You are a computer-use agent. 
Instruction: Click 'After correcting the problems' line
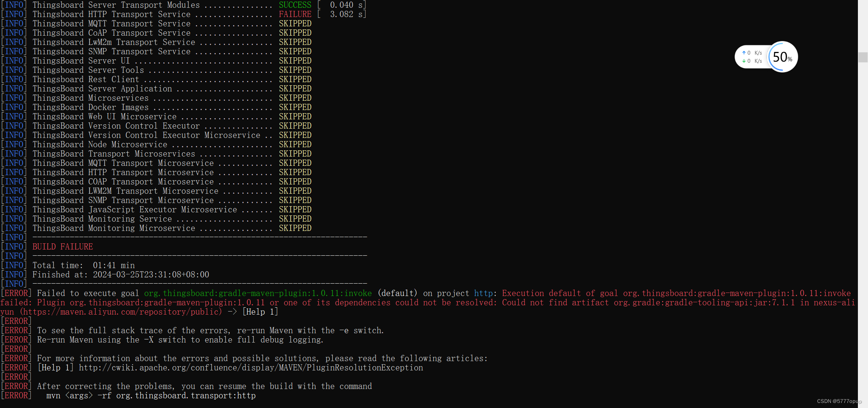pos(186,386)
